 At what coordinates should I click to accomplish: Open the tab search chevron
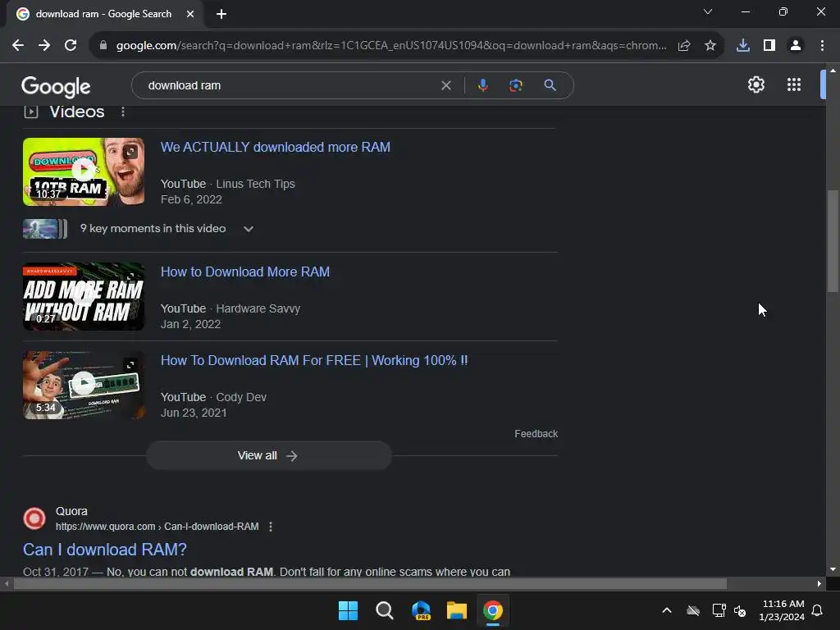708,11
